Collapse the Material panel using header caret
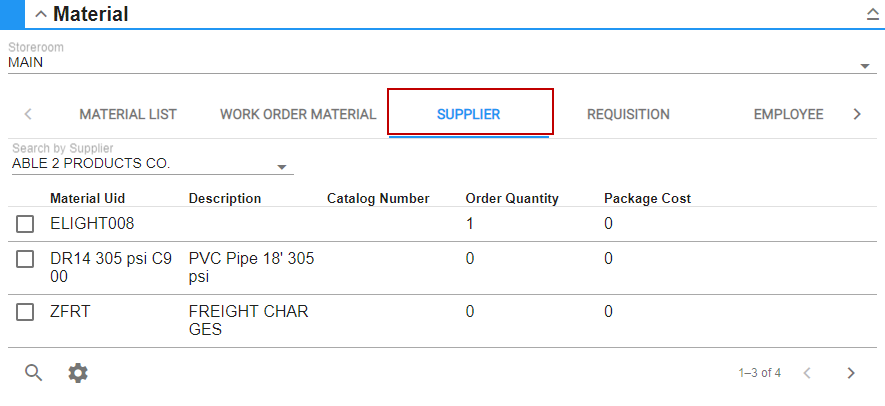The height and width of the screenshot is (406, 885). pyautogui.click(x=40, y=14)
